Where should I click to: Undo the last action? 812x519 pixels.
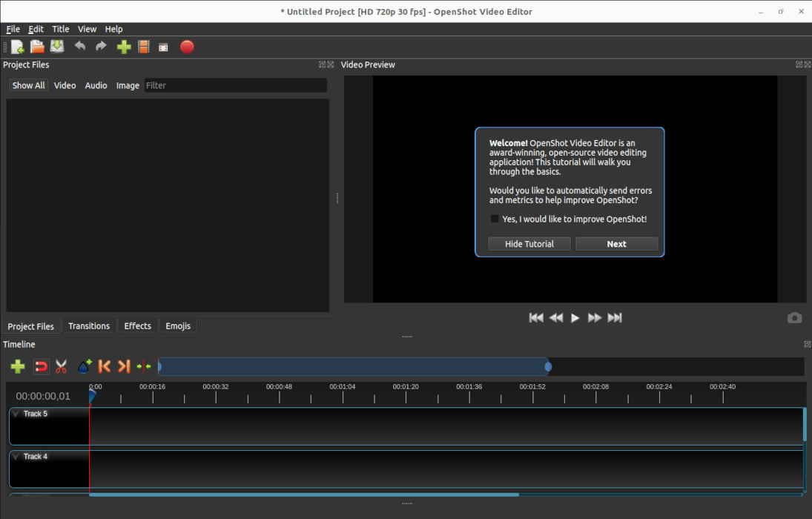(x=80, y=47)
